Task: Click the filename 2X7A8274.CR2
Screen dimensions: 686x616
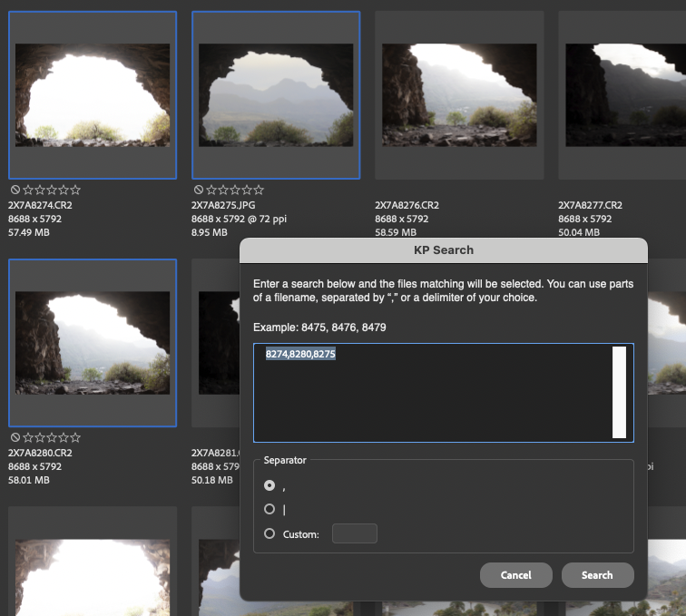Action: pos(40,205)
